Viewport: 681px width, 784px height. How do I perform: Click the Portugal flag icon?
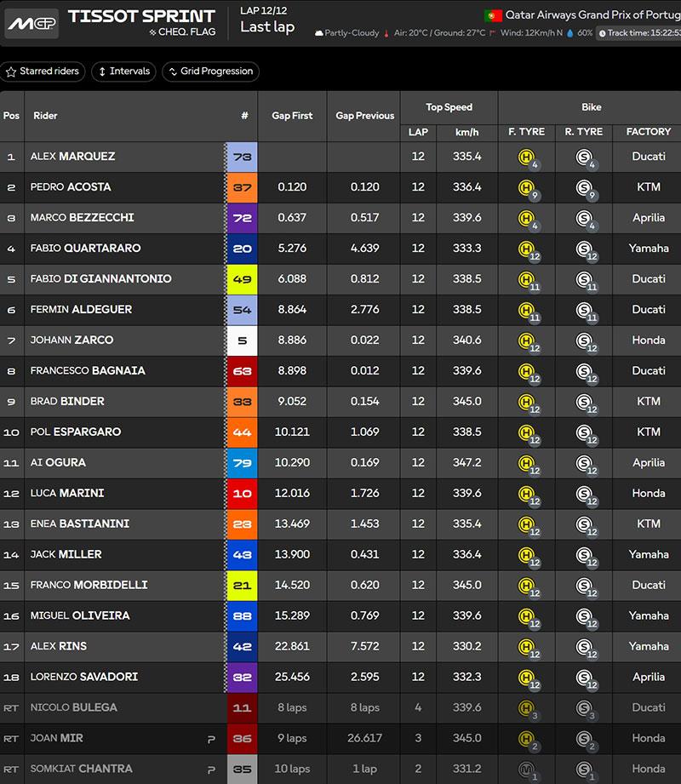pyautogui.click(x=493, y=15)
